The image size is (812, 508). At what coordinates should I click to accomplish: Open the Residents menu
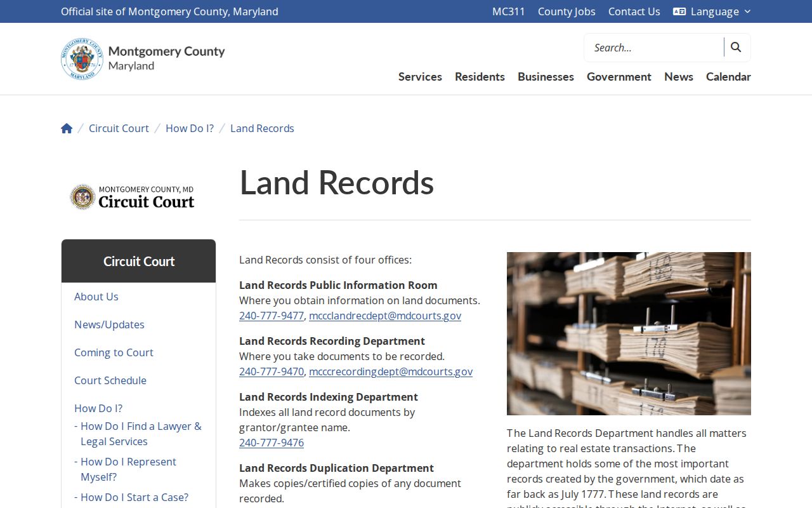pos(480,77)
